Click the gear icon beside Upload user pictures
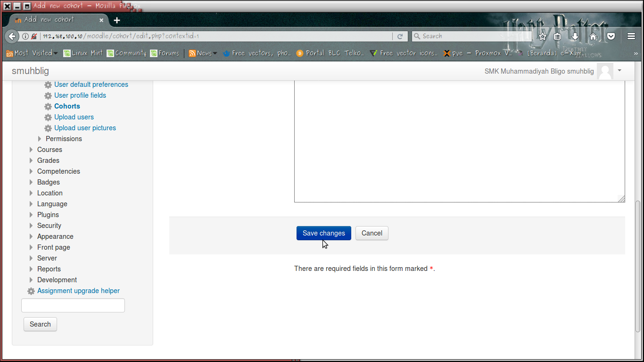The width and height of the screenshot is (644, 362). pos(48,128)
